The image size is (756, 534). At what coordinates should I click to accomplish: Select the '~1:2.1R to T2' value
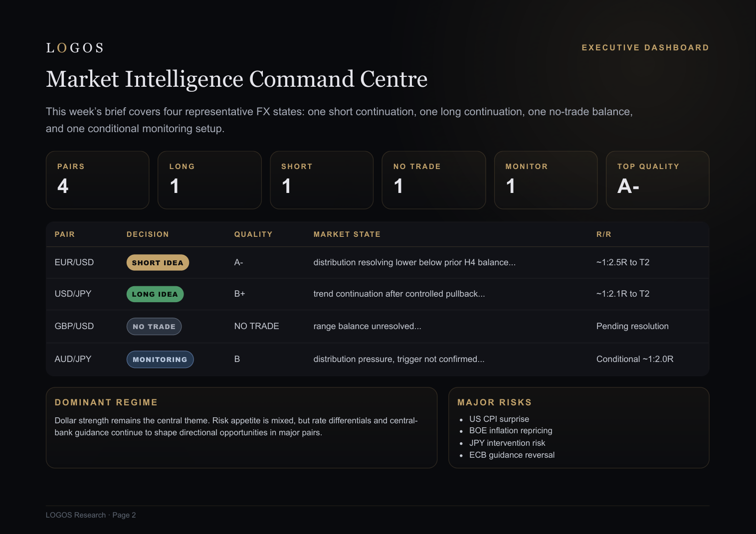(x=623, y=294)
